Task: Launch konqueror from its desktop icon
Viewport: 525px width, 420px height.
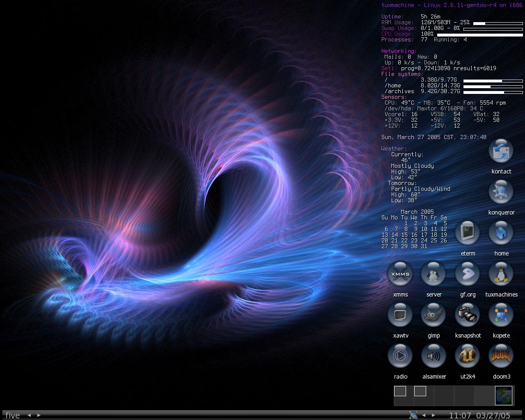Action: click(x=501, y=192)
